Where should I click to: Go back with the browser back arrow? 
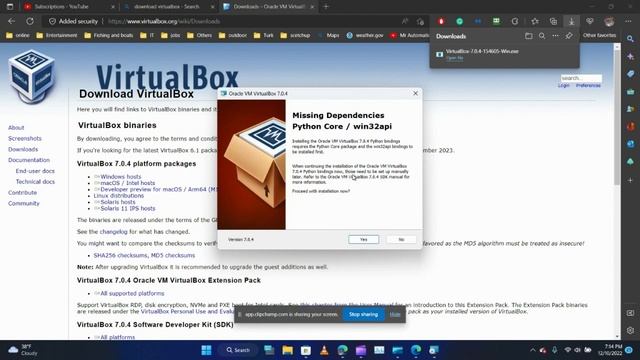[x=11, y=21]
